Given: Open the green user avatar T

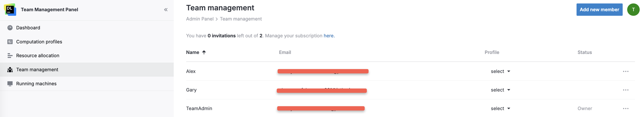Looking at the screenshot, I should [633, 9].
